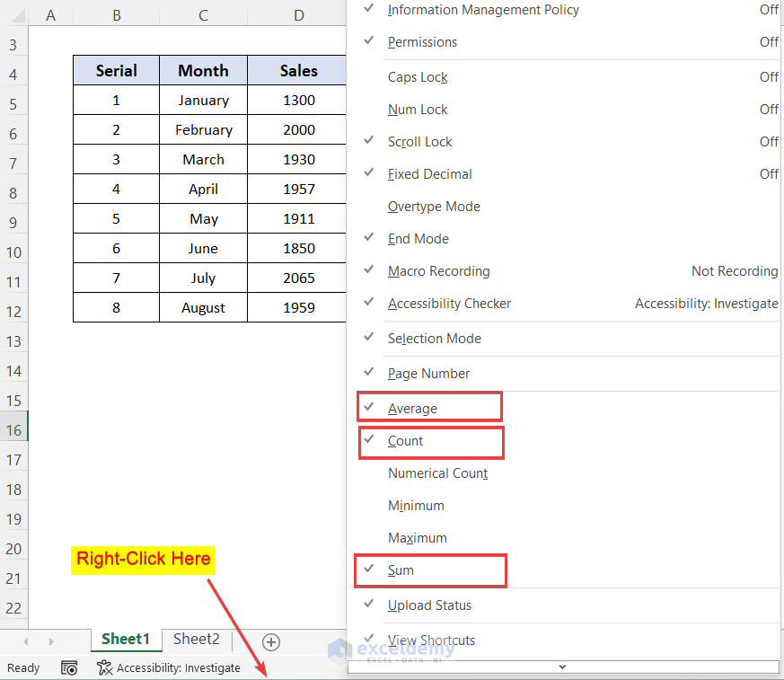
Task: Expand more options with the bottom chevron
Action: click(x=562, y=667)
